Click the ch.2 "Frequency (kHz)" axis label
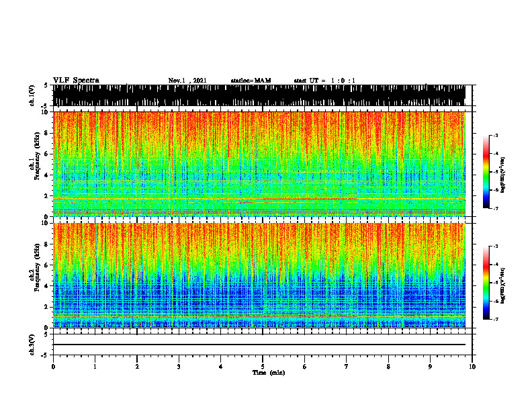This screenshot has height=411, width=532. tap(38, 267)
